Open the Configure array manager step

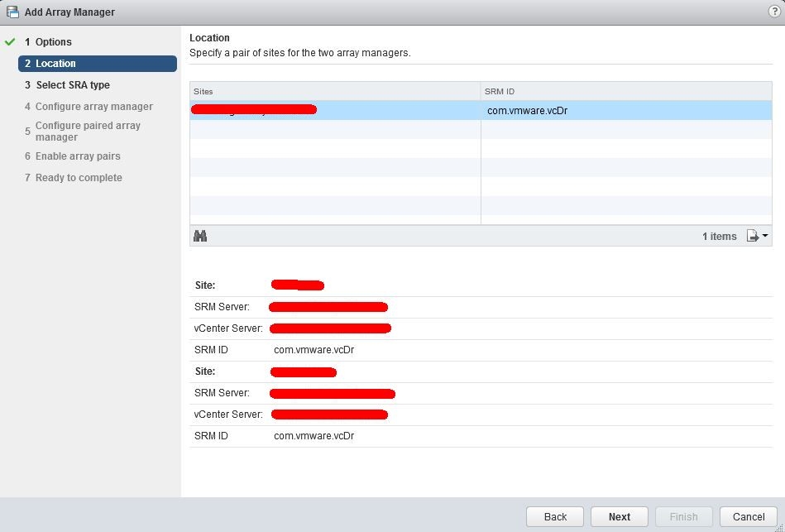(93, 107)
